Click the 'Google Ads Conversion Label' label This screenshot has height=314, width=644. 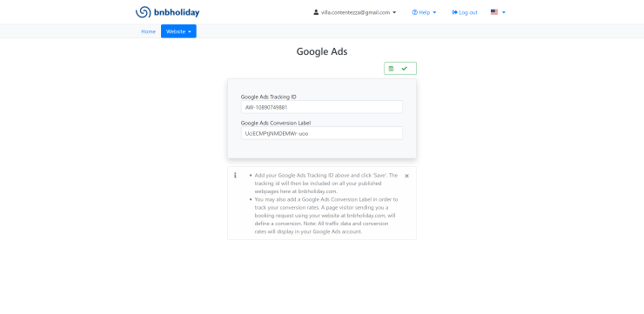coord(276,123)
